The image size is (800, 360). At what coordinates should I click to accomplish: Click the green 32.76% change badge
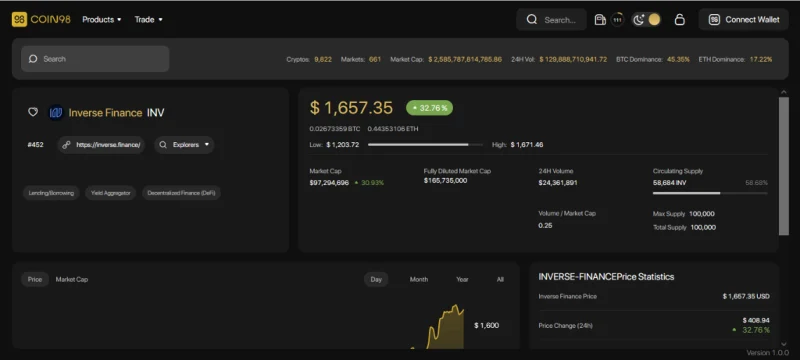[429, 108]
